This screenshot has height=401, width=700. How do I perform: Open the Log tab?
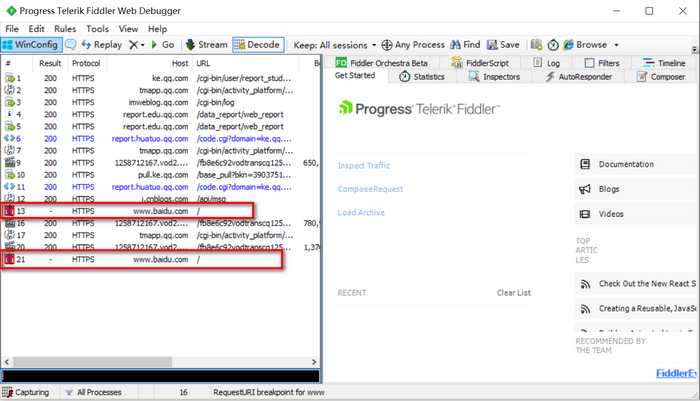click(x=547, y=63)
